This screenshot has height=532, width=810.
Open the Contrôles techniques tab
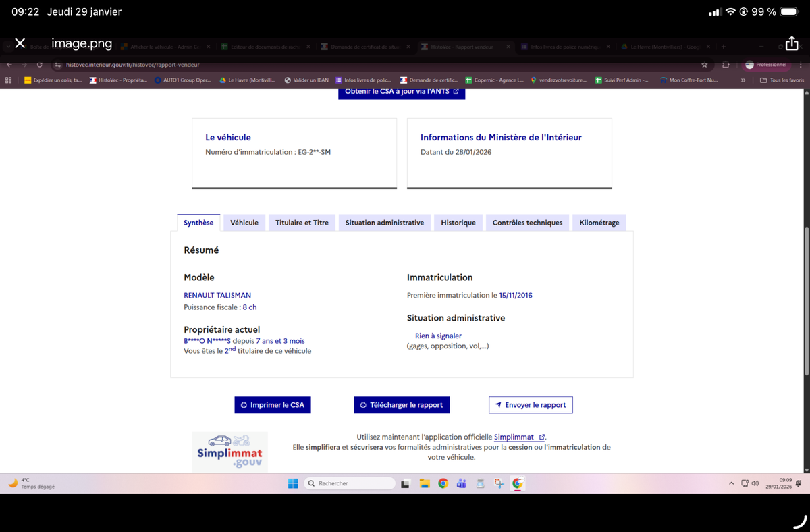point(527,223)
